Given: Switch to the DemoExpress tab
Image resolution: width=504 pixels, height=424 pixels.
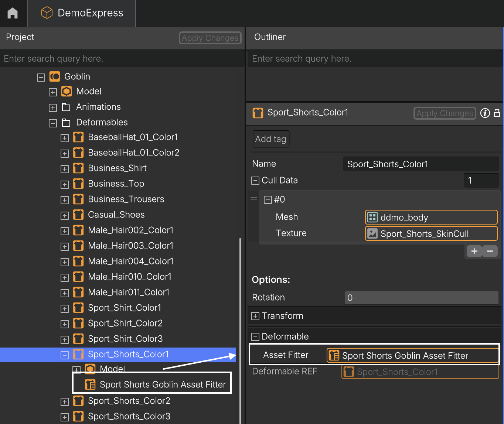Looking at the screenshot, I should [x=82, y=13].
